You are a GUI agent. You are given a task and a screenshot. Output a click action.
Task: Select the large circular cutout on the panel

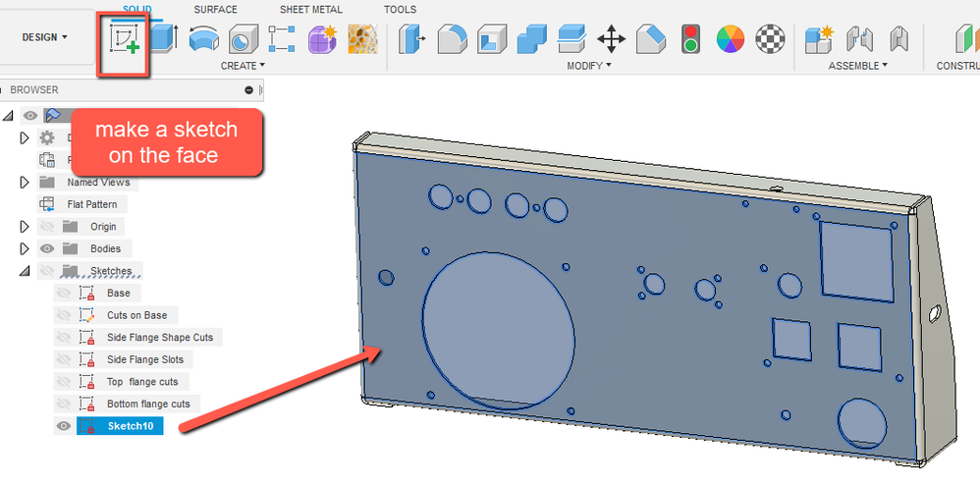[x=498, y=331]
